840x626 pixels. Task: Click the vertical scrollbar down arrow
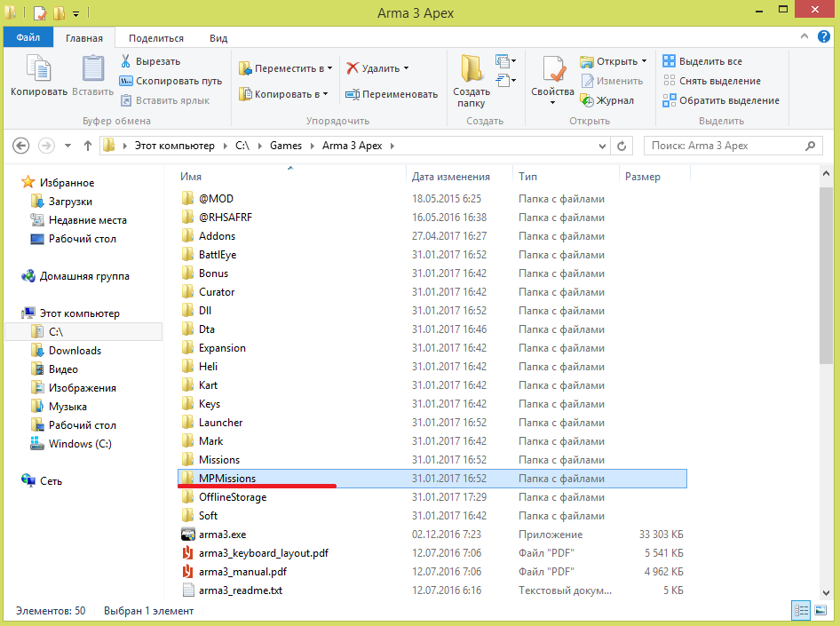(x=826, y=593)
